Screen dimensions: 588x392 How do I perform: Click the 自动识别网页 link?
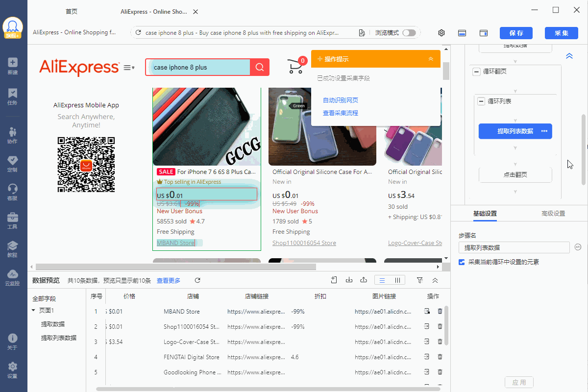pos(341,100)
